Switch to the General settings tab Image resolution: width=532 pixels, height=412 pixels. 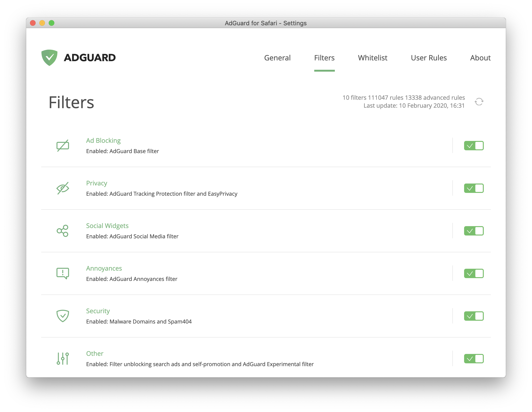point(277,57)
